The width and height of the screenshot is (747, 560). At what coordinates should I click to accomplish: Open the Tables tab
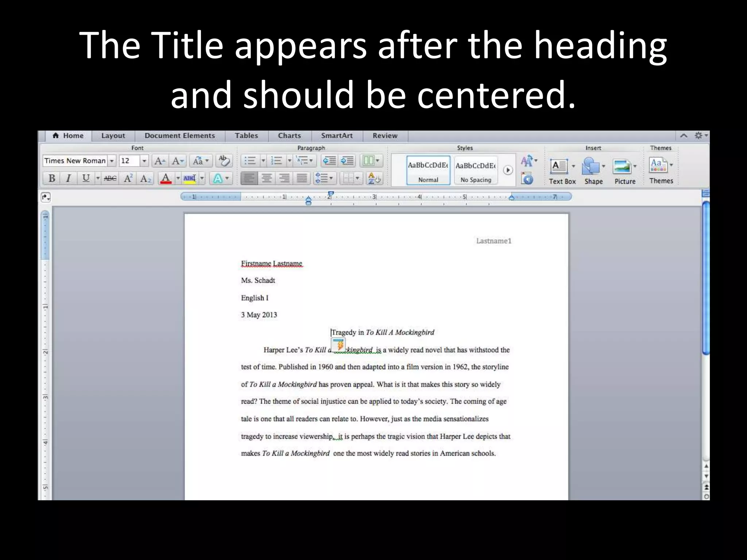click(247, 136)
